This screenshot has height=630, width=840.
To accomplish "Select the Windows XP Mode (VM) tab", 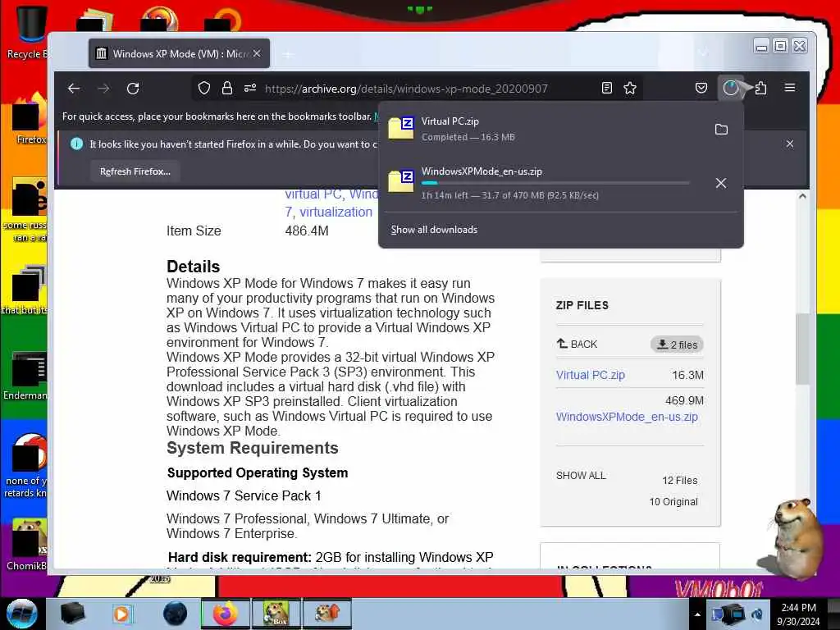I will click(179, 53).
